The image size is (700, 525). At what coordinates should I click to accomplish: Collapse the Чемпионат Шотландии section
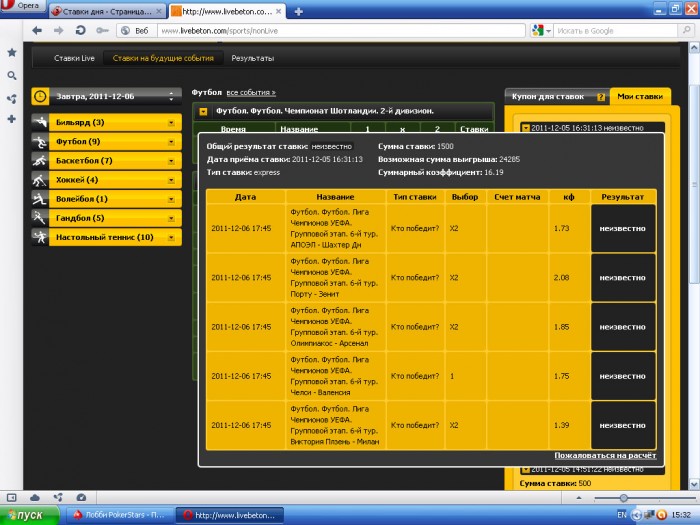tap(203, 112)
